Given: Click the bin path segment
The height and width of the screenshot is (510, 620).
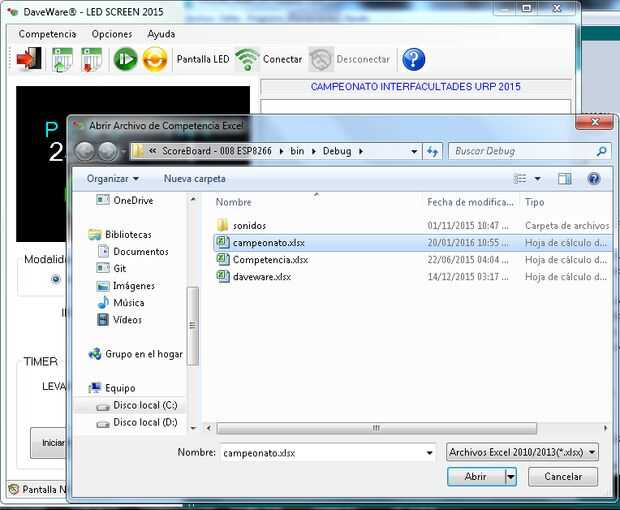Looking at the screenshot, I should (x=297, y=151).
